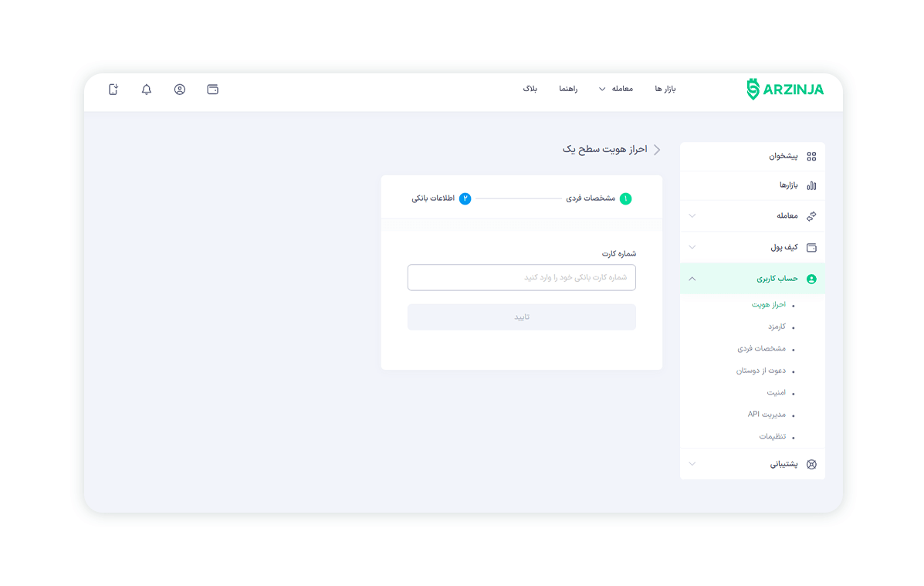This screenshot has width=924, height=586.
Task: Click the بازارها bar chart icon in sidebar
Action: tap(811, 185)
